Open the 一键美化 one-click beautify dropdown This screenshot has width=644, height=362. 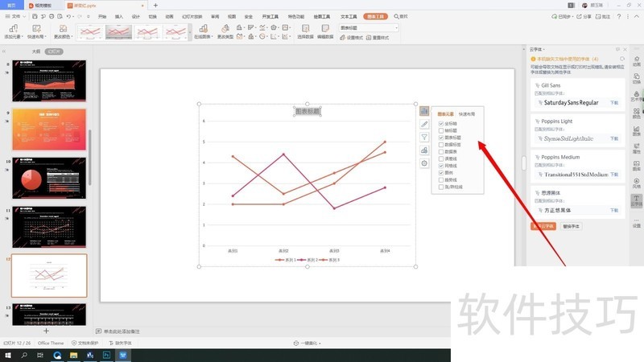click(308, 343)
